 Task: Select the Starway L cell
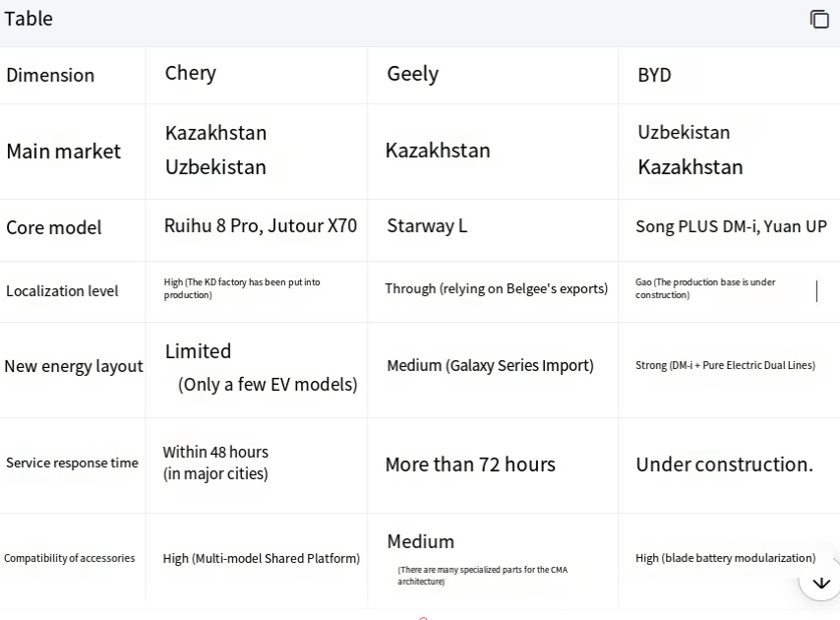(x=427, y=226)
